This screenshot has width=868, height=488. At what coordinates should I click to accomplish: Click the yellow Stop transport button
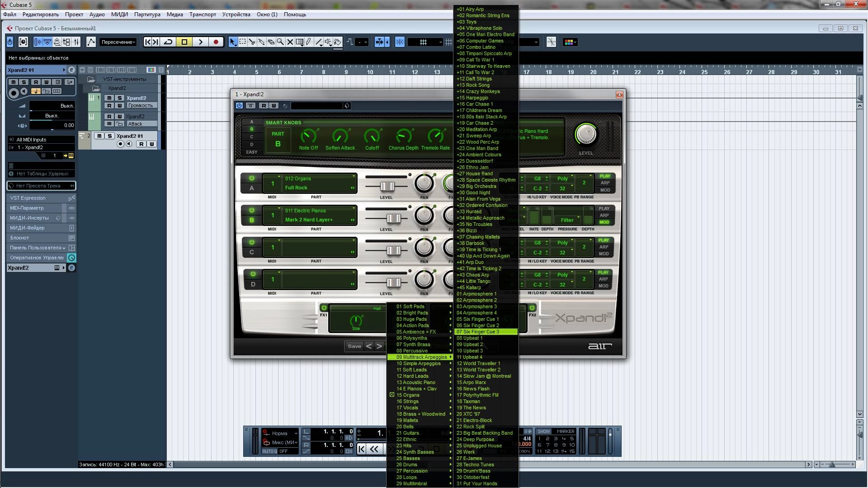(x=184, y=42)
